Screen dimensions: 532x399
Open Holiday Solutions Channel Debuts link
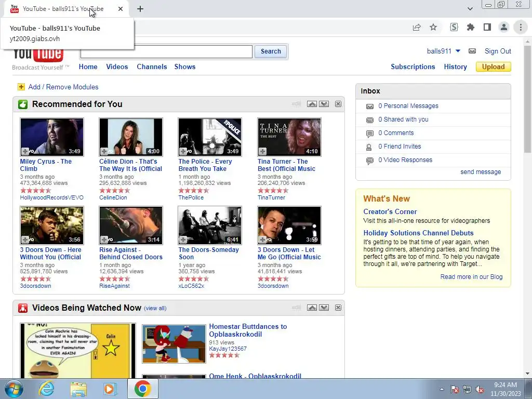pos(418,233)
